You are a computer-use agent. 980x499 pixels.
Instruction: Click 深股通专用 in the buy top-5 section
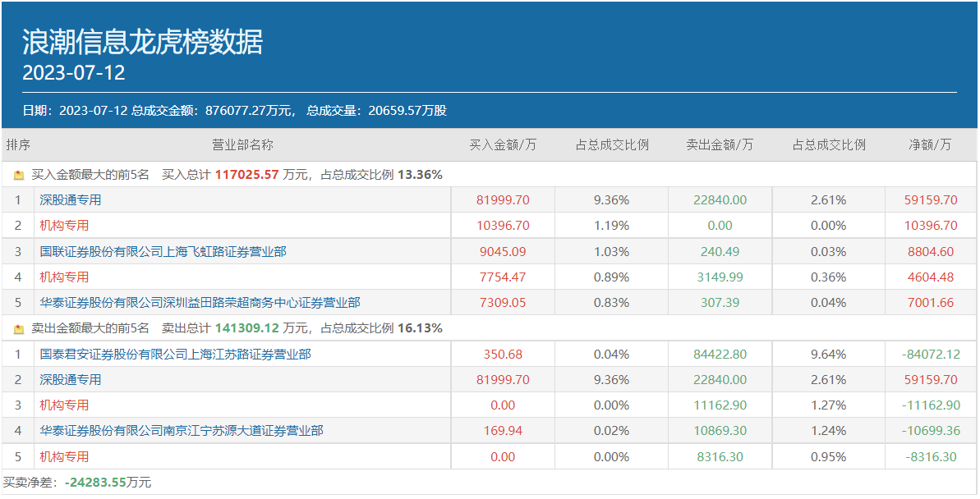click(x=71, y=200)
